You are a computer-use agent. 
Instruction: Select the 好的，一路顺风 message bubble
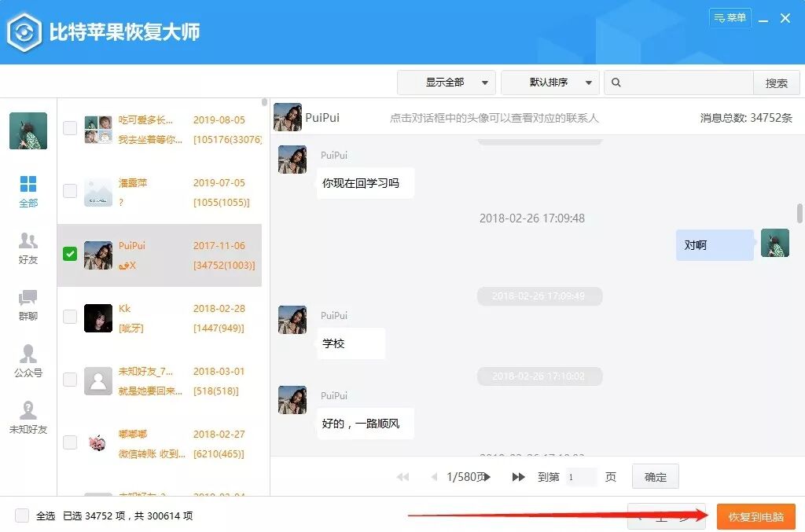tap(366, 424)
